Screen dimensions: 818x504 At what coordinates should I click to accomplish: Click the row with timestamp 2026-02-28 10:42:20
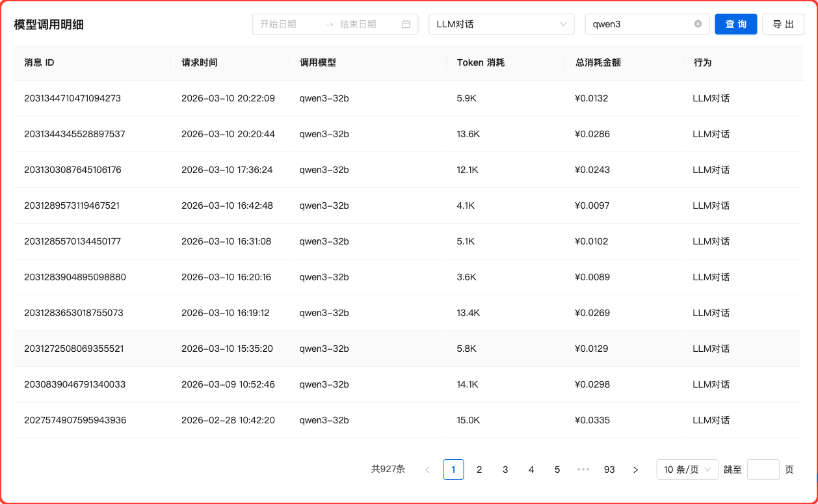tap(228, 420)
